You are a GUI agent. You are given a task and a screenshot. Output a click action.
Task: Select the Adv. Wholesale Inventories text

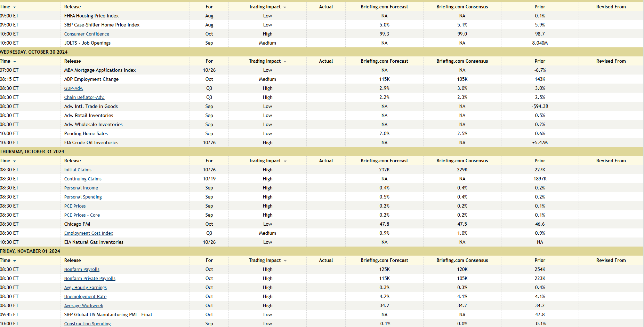[93, 124]
